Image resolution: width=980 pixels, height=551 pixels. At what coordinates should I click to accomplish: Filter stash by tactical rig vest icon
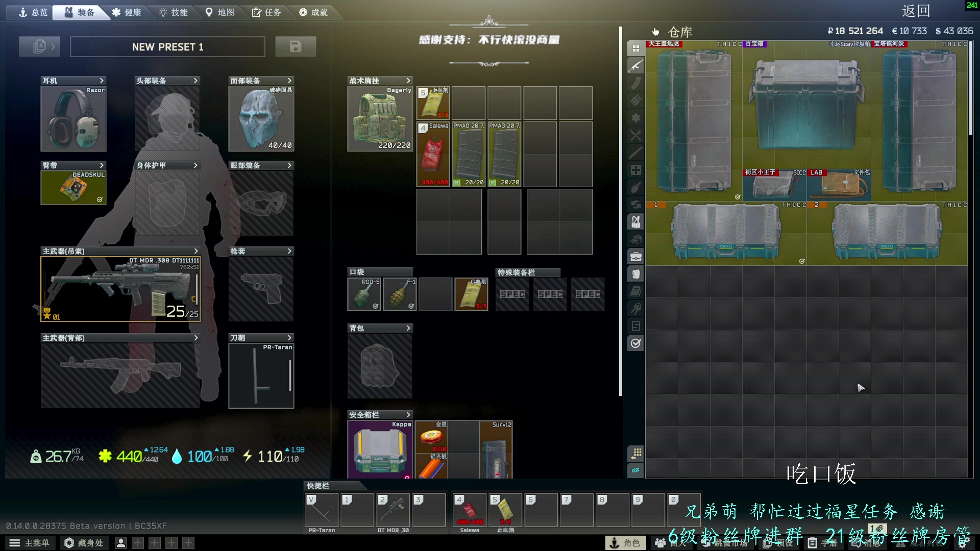pyautogui.click(x=635, y=222)
